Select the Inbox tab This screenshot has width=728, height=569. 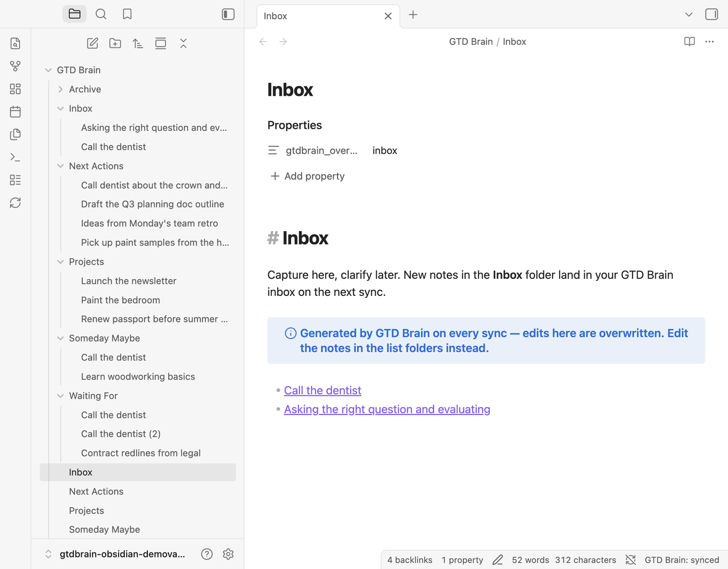click(x=328, y=16)
